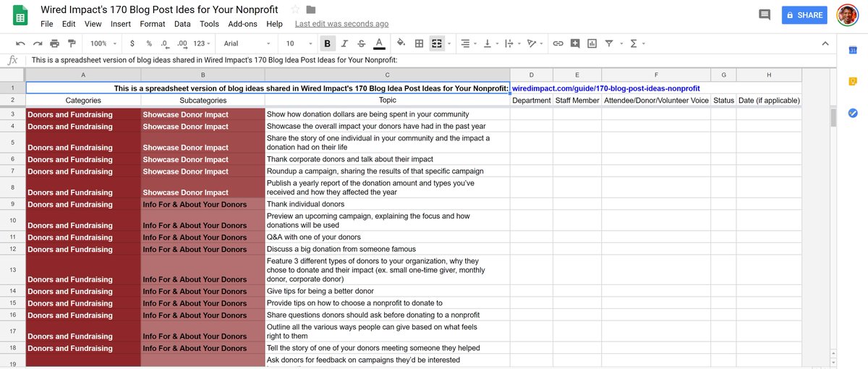Open the Sheets home icon
This screenshot has height=369, width=868.
pyautogui.click(x=20, y=16)
